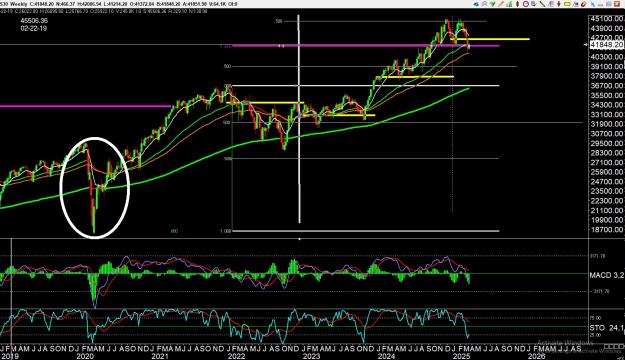Select the thick white line at the 1.000 level
Screen dimensions: 625x360
point(365,230)
